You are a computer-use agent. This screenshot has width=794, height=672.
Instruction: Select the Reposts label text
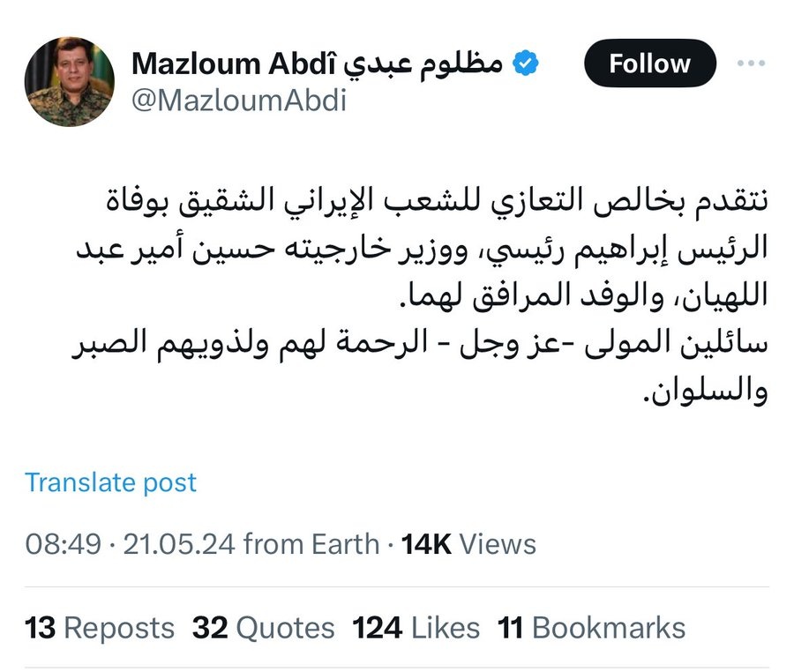tap(120, 628)
